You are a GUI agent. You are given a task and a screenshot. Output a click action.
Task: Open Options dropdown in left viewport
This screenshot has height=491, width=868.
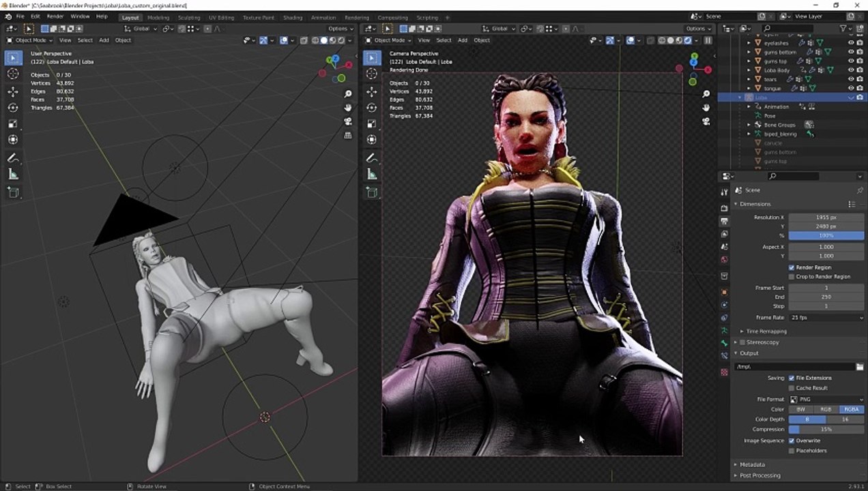340,29
